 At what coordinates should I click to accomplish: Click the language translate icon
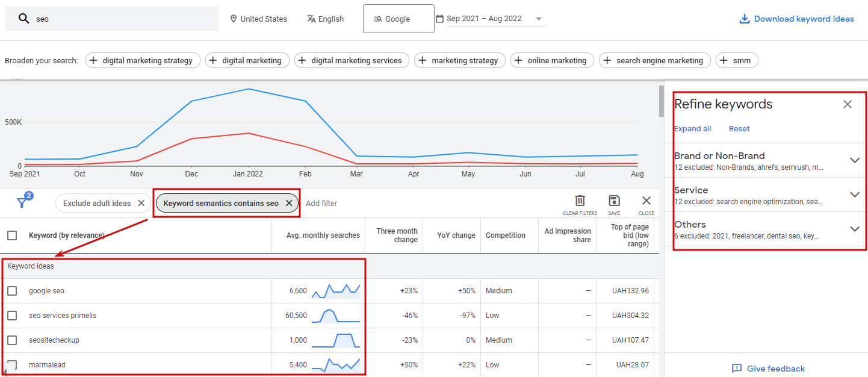pos(311,19)
